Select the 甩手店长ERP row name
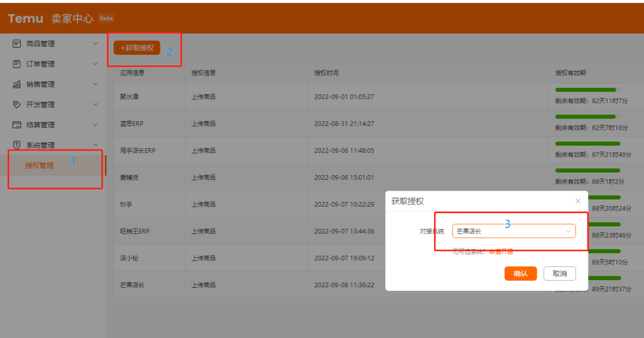Image resolution: width=644 pixels, height=338 pixels. pos(138,150)
